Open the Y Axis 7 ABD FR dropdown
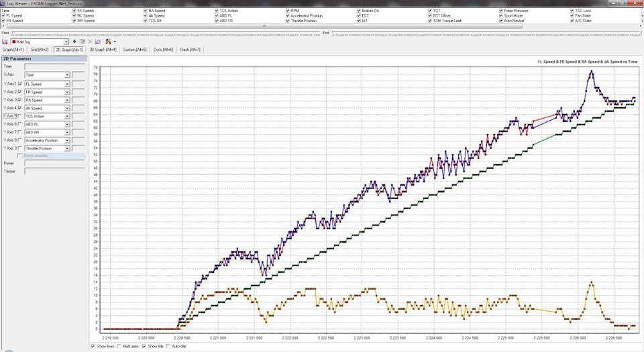 [67, 133]
